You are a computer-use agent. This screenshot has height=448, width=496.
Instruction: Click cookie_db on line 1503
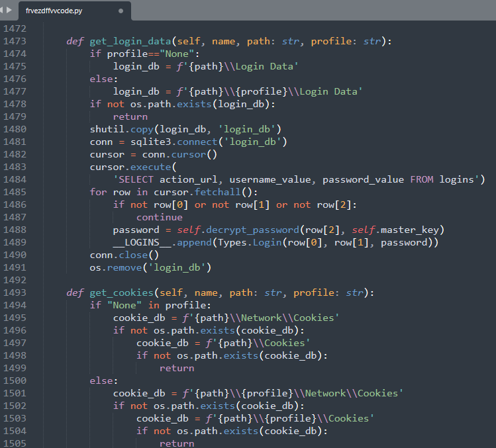(x=162, y=419)
